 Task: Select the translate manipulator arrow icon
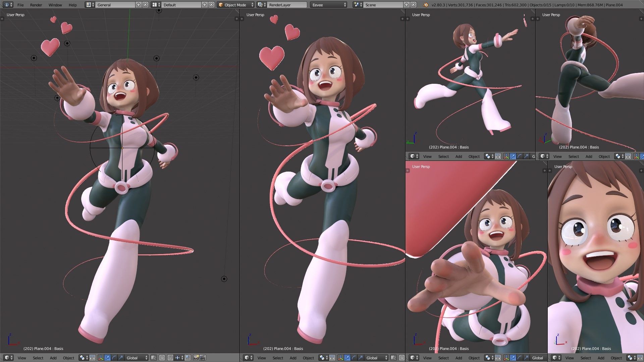[x=107, y=358]
